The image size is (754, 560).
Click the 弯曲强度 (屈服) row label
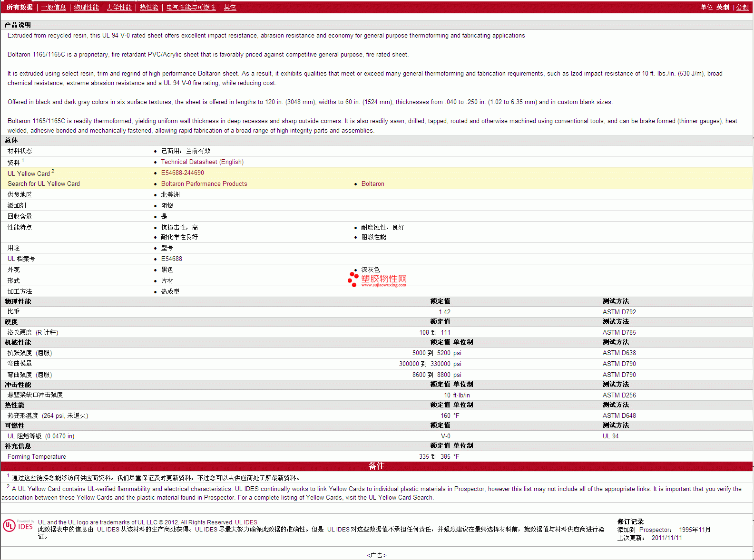tap(29, 375)
